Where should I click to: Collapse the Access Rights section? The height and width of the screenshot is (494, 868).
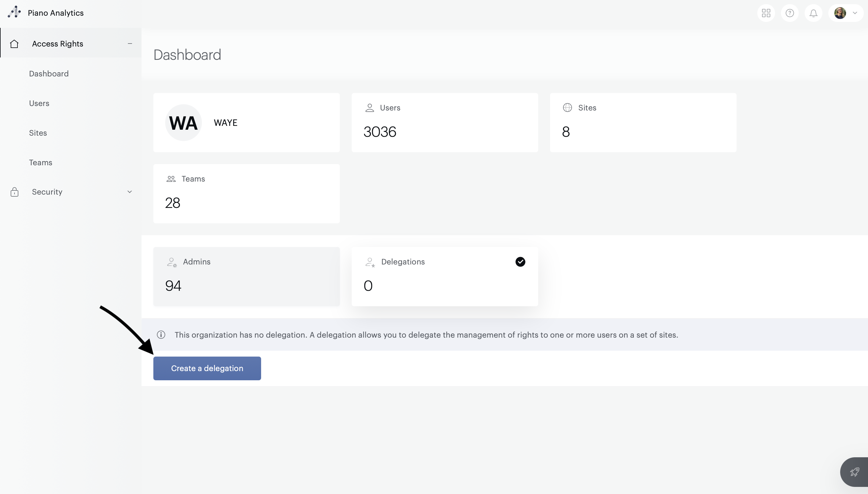(130, 44)
